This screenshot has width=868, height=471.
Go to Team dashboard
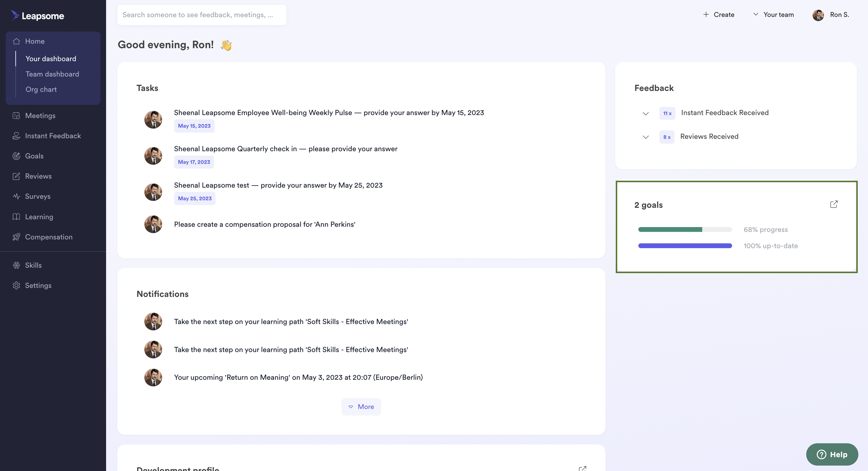[x=52, y=74]
